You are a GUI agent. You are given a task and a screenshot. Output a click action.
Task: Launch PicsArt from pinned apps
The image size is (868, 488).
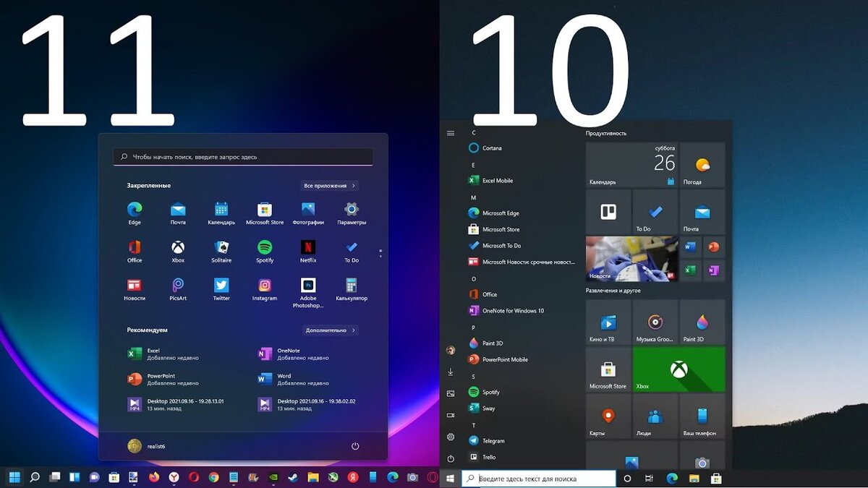[178, 290]
